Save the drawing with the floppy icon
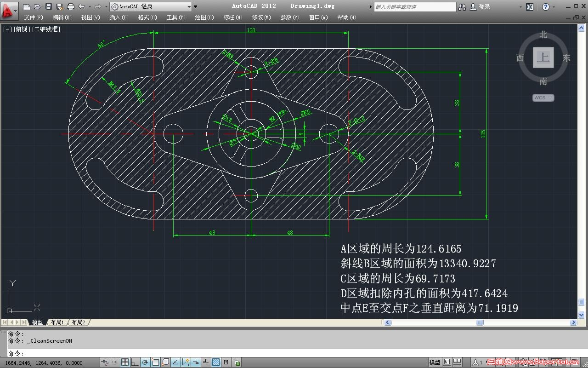The image size is (588, 368). pyautogui.click(x=49, y=6)
